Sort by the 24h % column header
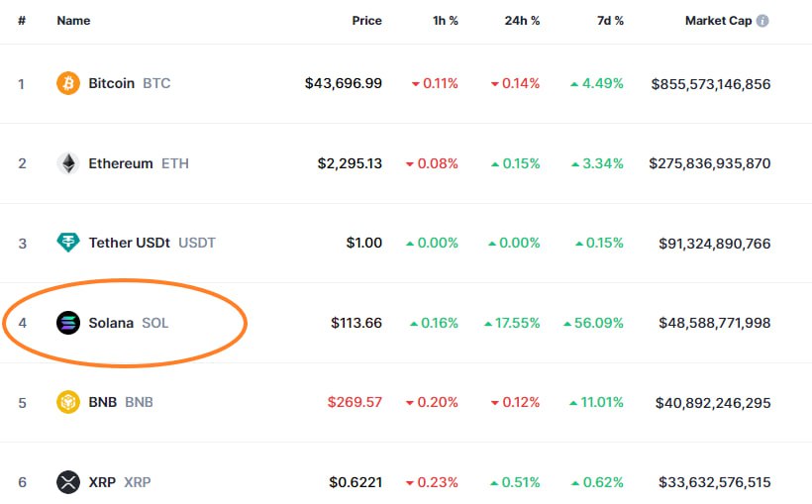 click(523, 21)
